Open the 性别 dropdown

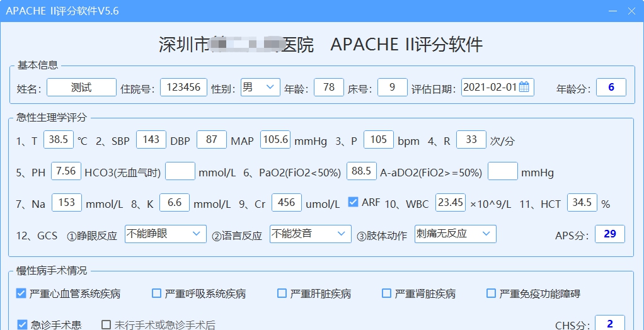click(260, 88)
